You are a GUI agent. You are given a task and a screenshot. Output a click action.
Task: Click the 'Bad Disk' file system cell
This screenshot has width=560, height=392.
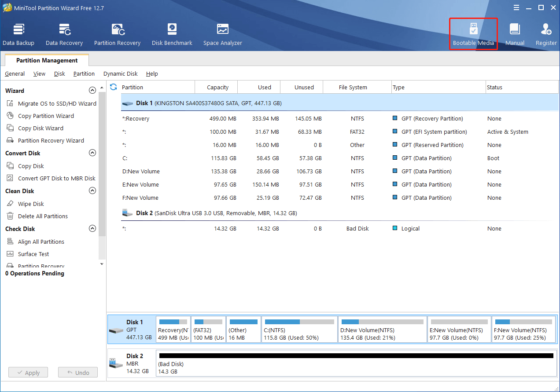(357, 228)
